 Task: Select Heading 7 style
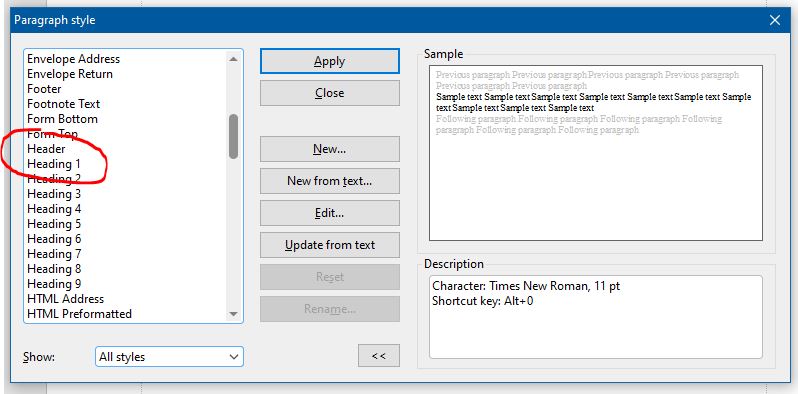[54, 254]
